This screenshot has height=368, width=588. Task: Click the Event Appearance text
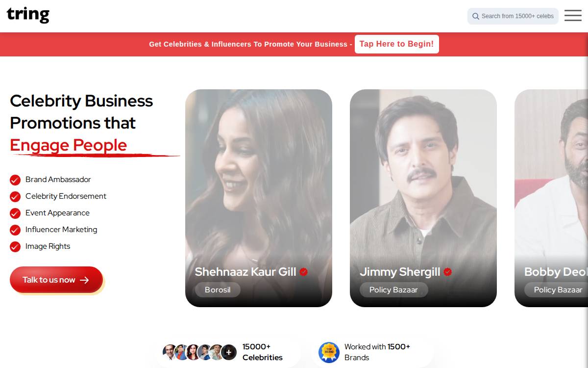click(x=57, y=213)
